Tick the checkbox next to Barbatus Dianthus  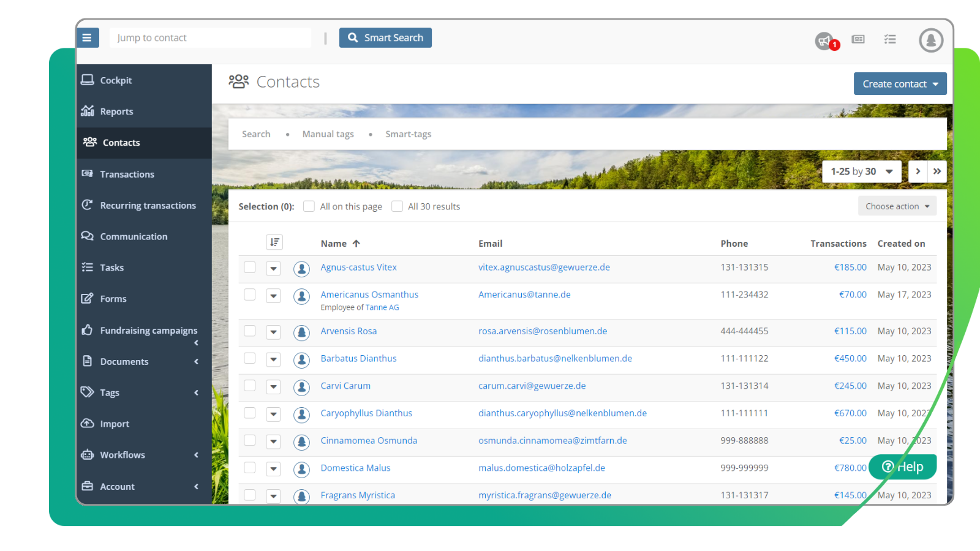pos(249,359)
